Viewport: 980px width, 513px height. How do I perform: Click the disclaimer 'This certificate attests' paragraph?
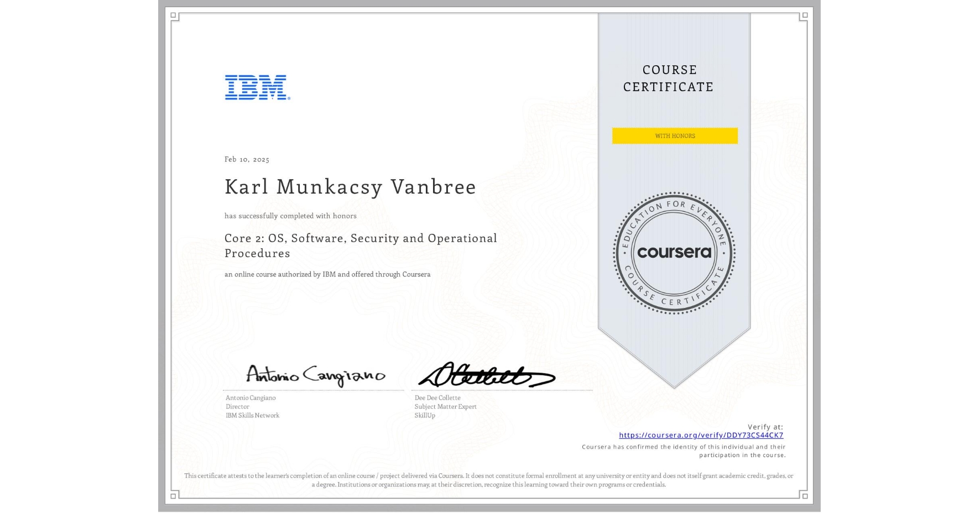(489, 480)
